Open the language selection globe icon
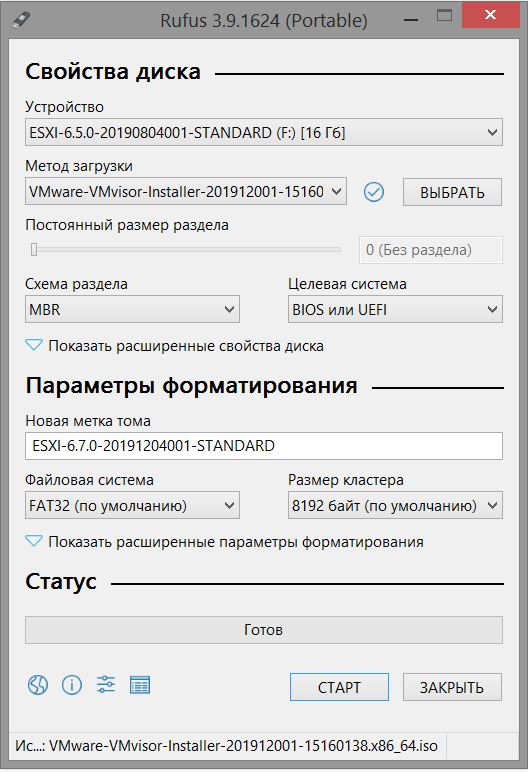Screen dimensions: 528x773 [38, 685]
